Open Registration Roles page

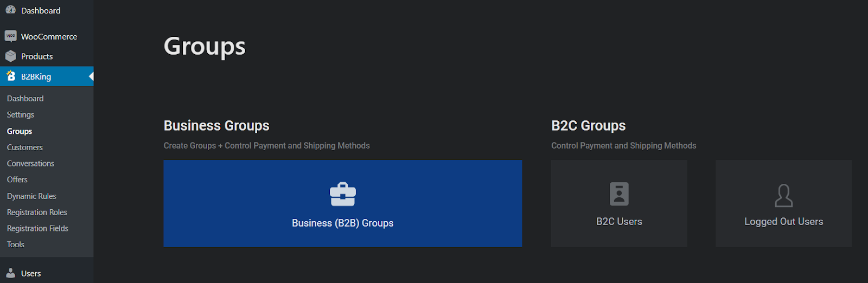(x=37, y=213)
